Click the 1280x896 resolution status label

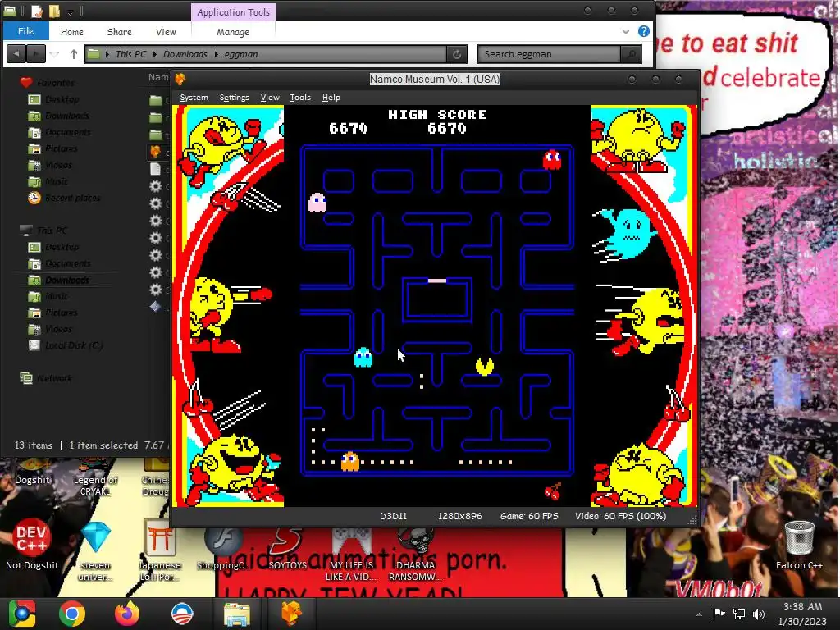click(459, 516)
